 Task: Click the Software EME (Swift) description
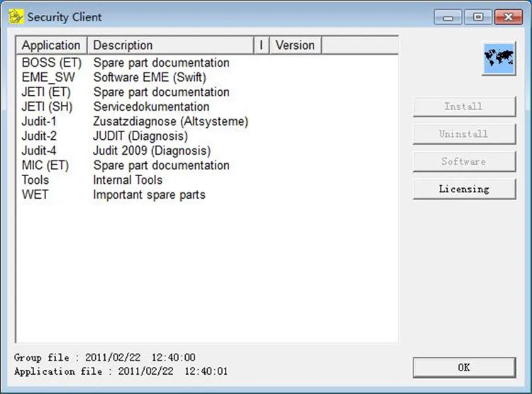click(x=150, y=77)
